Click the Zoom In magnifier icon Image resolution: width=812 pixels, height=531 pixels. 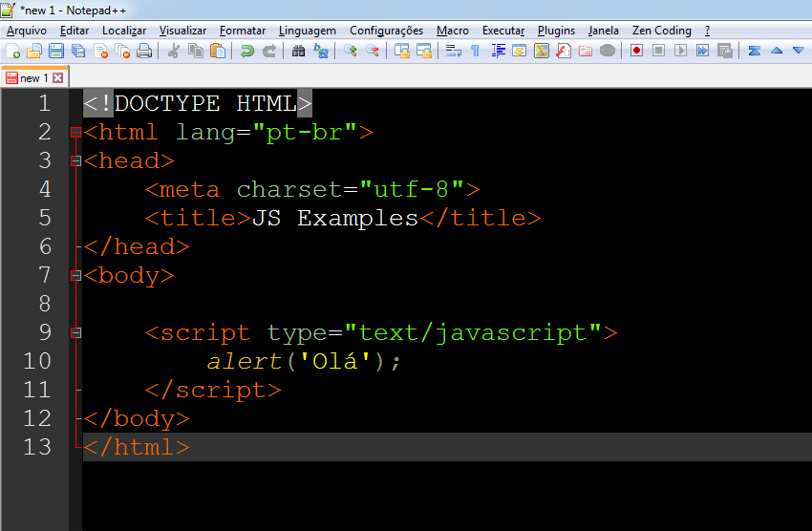point(351,51)
